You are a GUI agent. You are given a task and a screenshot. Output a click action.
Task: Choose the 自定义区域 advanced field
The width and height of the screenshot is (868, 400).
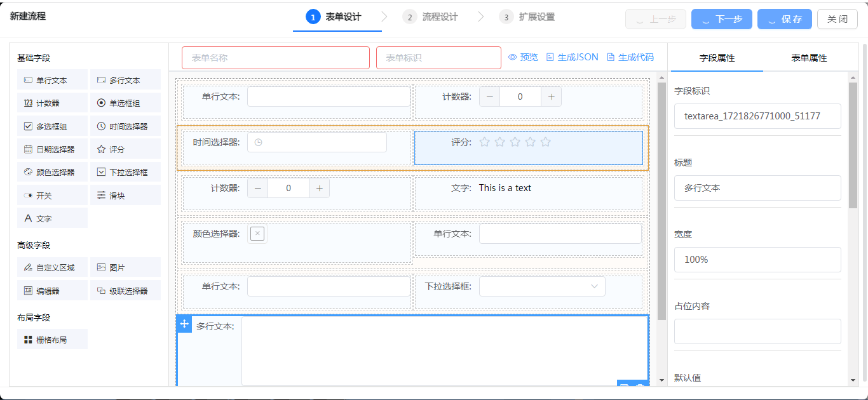[x=53, y=267]
